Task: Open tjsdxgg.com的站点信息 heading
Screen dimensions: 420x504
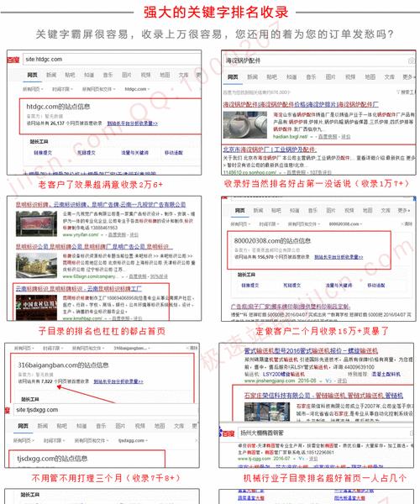Action: pos(52,459)
